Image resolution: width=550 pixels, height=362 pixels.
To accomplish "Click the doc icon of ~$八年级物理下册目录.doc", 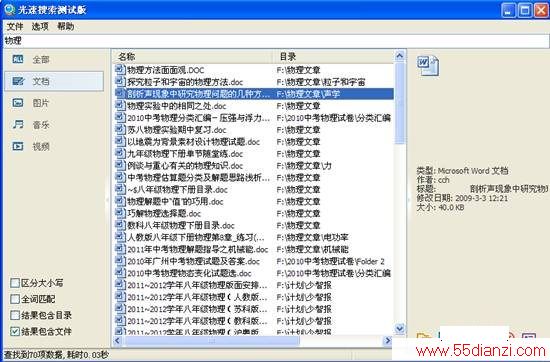I will [x=120, y=189].
